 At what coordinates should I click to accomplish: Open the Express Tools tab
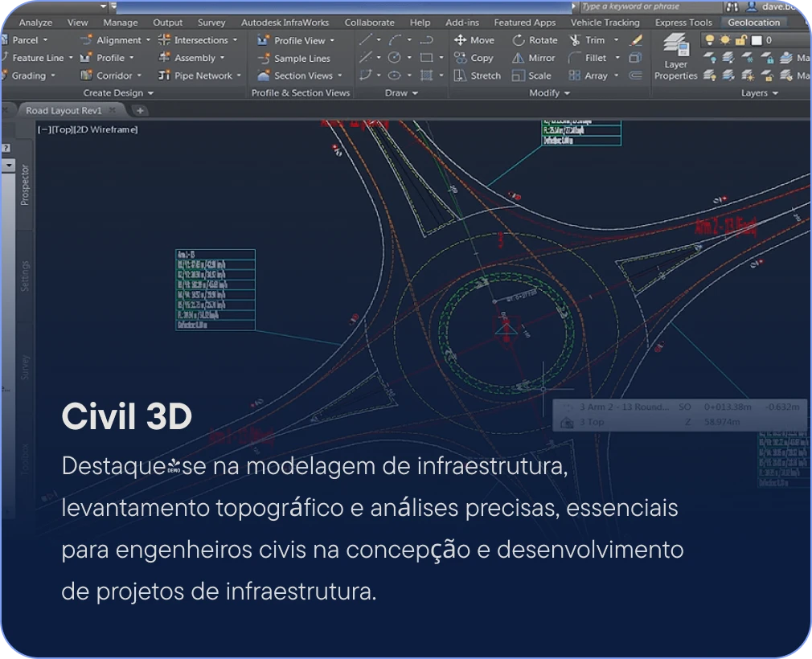[683, 23]
